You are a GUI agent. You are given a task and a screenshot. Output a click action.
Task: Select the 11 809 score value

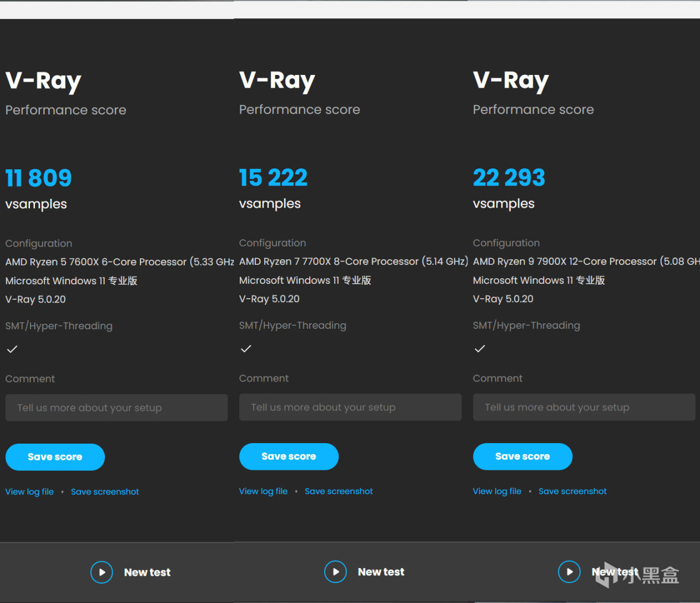(38, 178)
